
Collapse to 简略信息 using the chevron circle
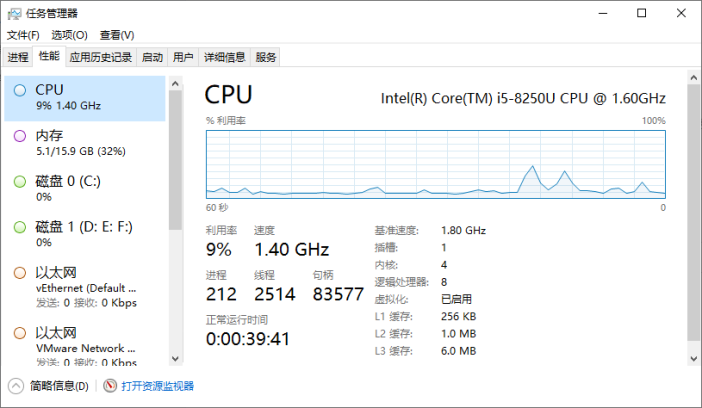(x=16, y=386)
